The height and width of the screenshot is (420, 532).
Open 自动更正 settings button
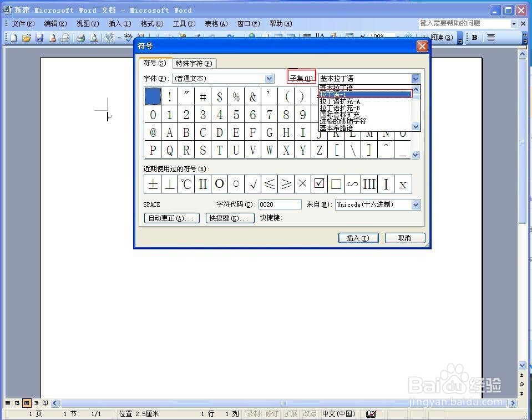pyautogui.click(x=171, y=218)
